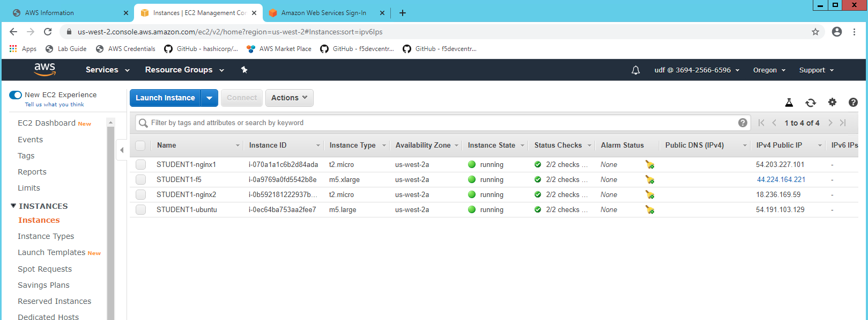
Task: Open Reserved Instances in sidebar
Action: click(54, 301)
